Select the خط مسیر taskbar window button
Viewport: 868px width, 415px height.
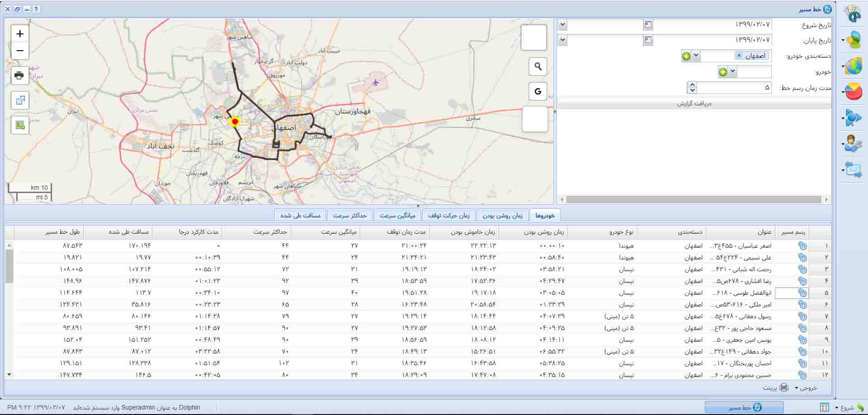[x=744, y=407]
